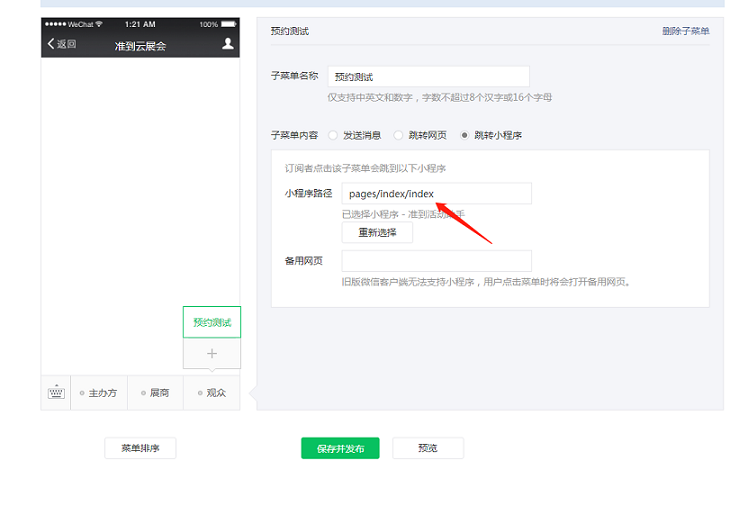Click the 预约测试 panel heading
730x515 pixels.
290,31
